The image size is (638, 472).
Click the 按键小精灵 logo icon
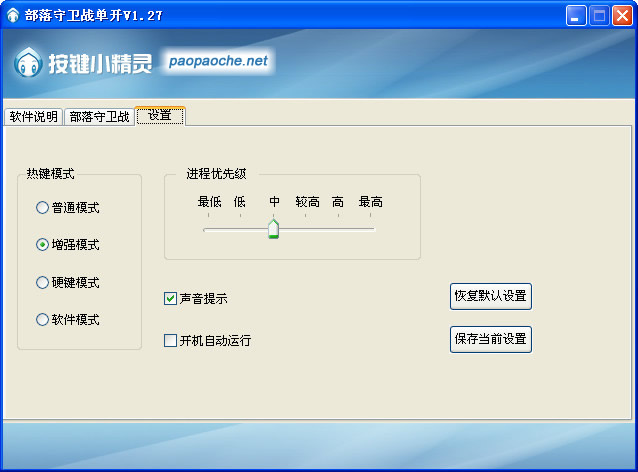[x=28, y=63]
